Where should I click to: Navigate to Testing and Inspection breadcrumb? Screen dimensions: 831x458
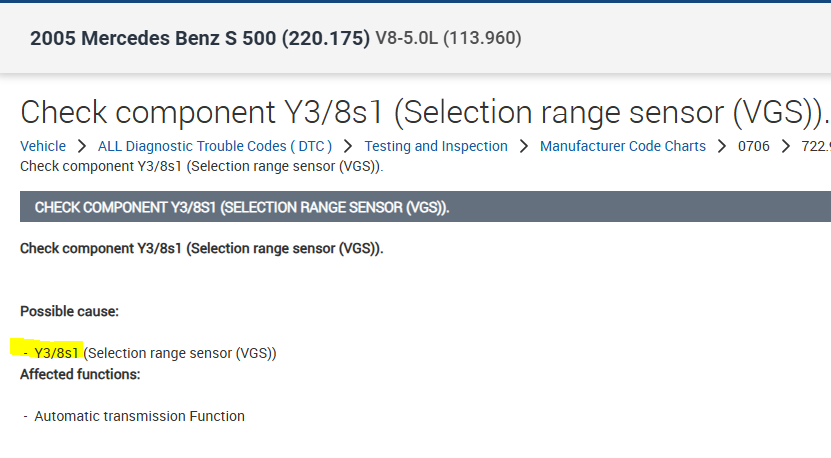pos(436,147)
